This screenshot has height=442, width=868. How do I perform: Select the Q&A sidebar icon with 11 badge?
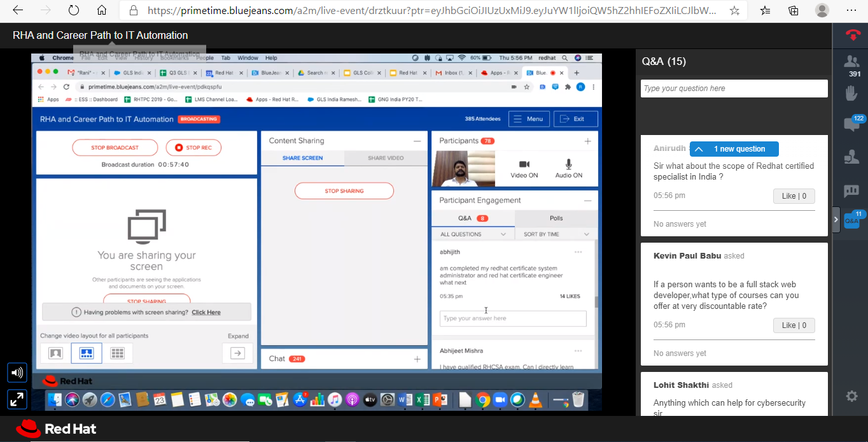coord(853,220)
